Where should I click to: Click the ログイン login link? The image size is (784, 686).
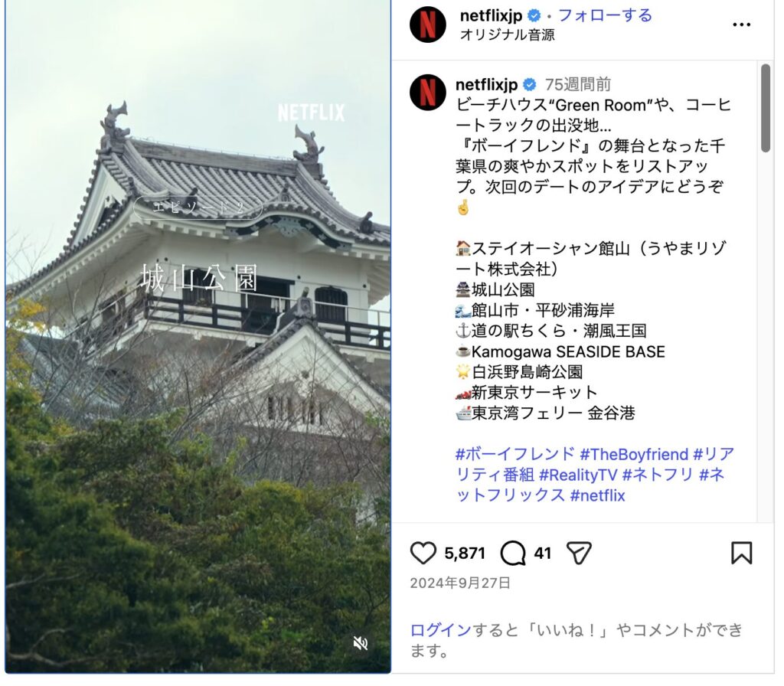tap(441, 630)
